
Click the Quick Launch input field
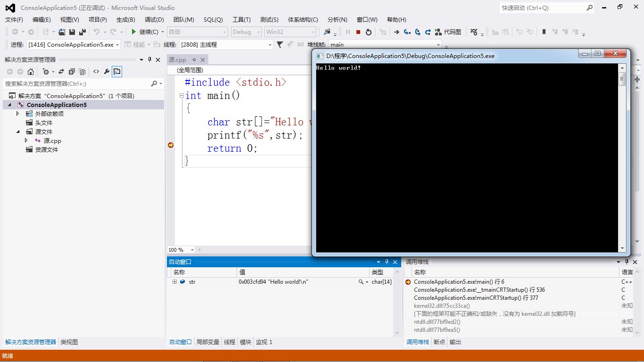point(542,8)
